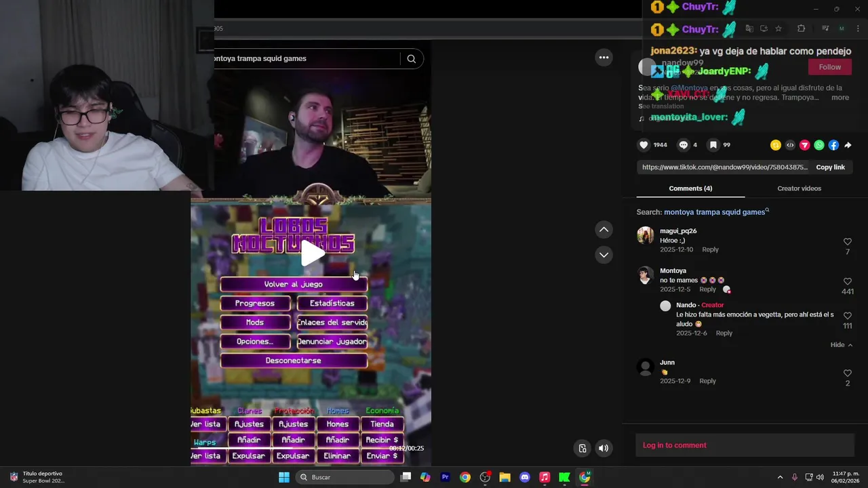
Task: Share to WhatsApp icon
Action: pyautogui.click(x=819, y=145)
